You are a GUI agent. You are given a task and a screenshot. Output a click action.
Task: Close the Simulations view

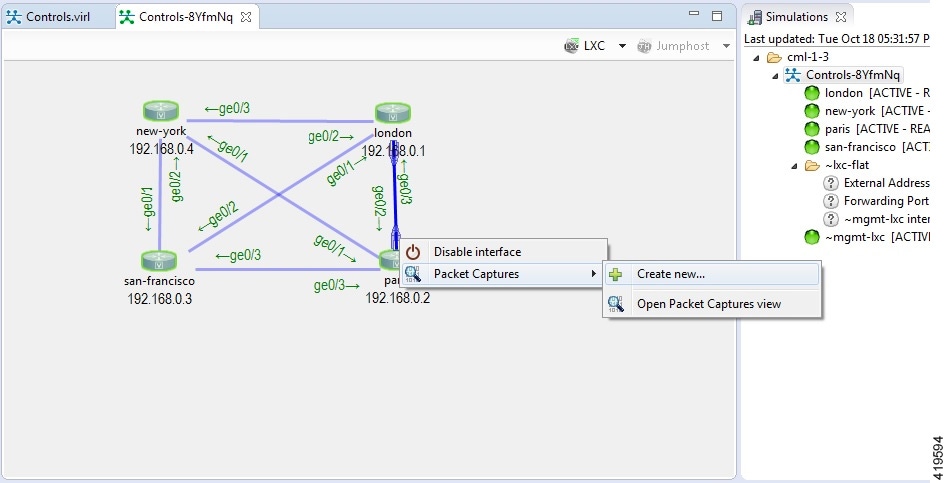pos(841,17)
